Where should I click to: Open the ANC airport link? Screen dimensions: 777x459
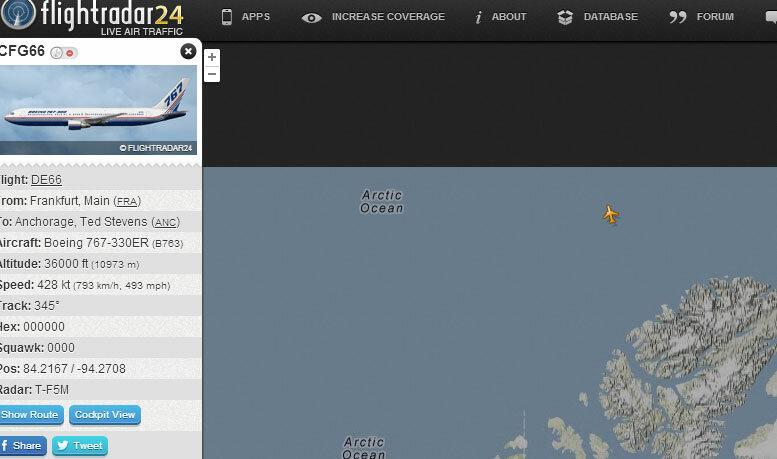166,223
